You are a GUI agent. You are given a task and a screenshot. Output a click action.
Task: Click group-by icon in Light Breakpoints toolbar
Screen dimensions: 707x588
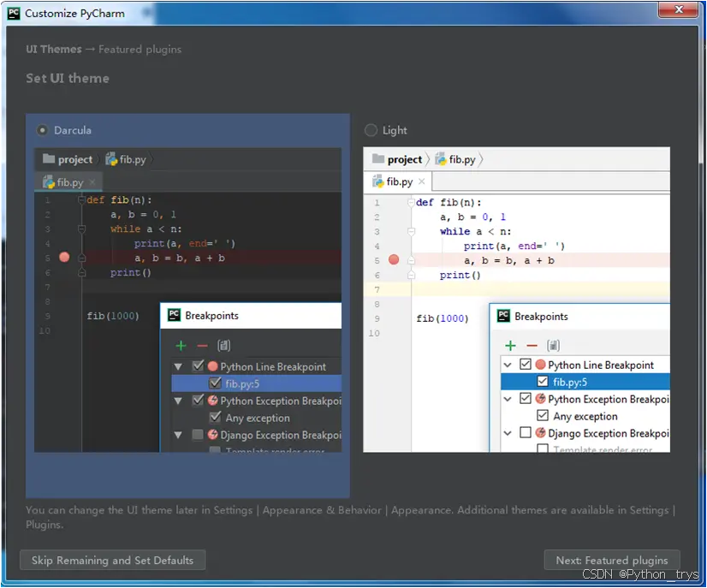pos(554,346)
